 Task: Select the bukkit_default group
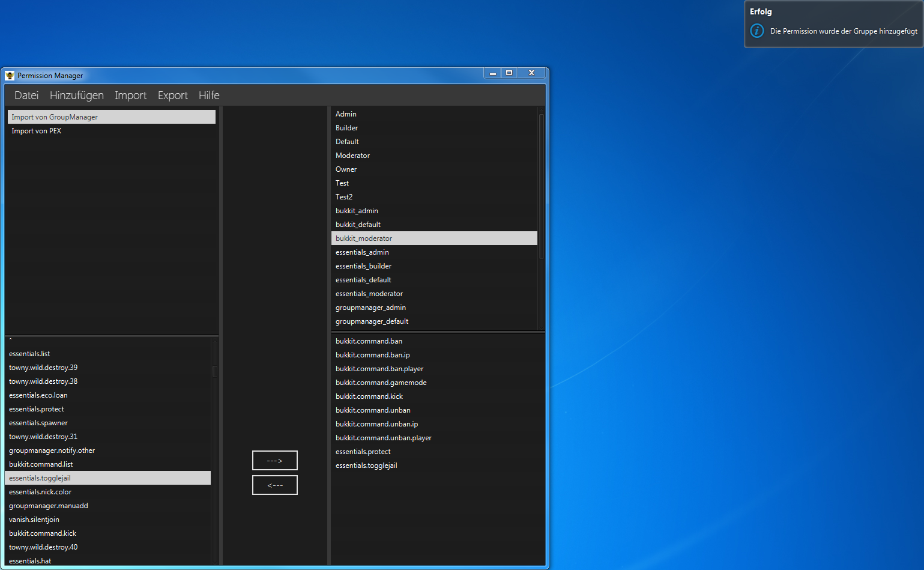[x=434, y=225]
